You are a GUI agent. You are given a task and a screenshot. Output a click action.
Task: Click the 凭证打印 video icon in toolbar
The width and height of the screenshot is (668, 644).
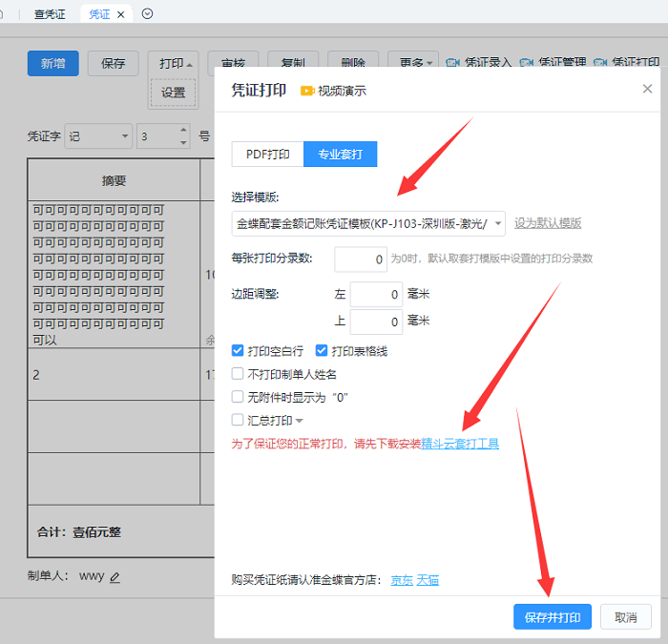599,63
